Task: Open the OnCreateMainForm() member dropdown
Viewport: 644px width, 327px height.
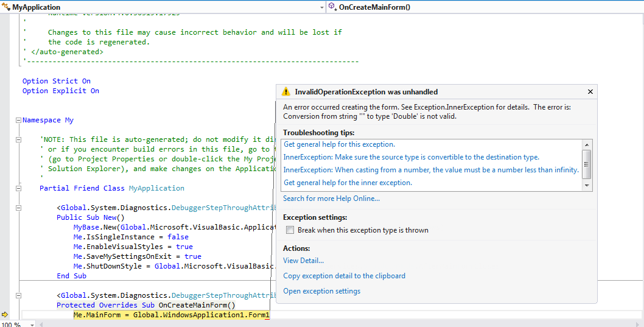Action: point(639,7)
